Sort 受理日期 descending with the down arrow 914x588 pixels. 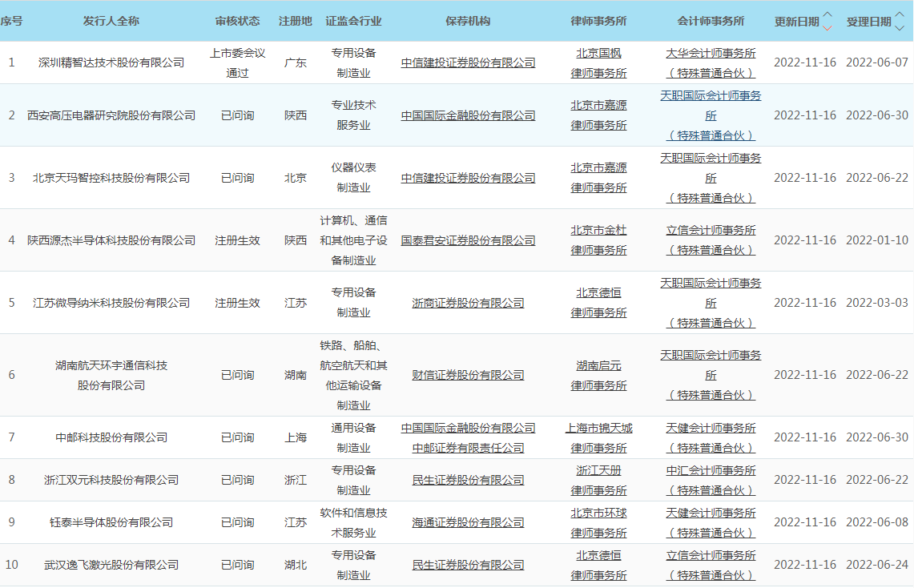899,27
